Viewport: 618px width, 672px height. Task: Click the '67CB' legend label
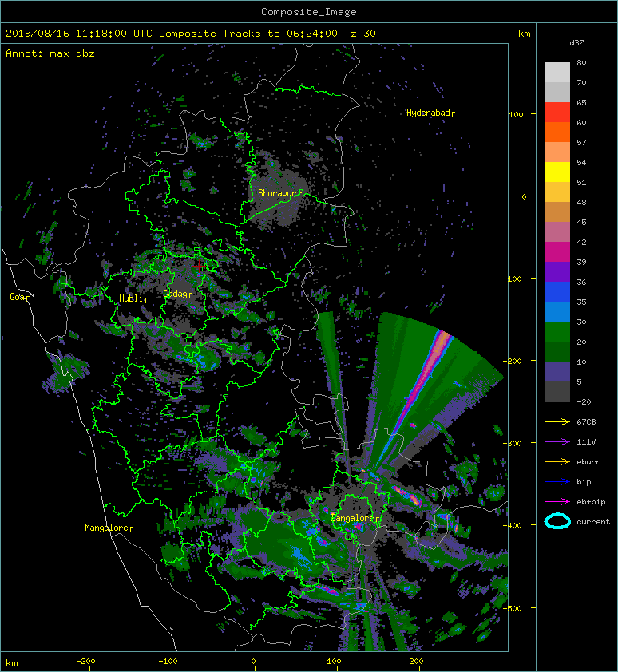click(x=586, y=421)
